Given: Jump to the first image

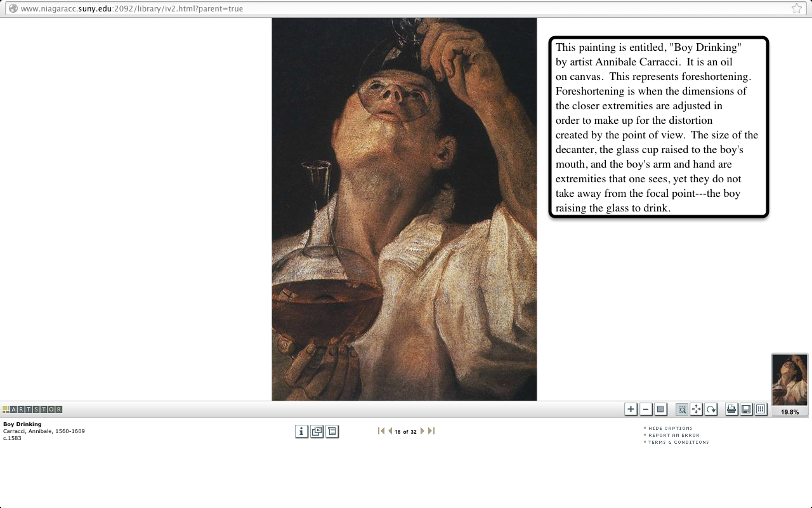Looking at the screenshot, I should [381, 431].
